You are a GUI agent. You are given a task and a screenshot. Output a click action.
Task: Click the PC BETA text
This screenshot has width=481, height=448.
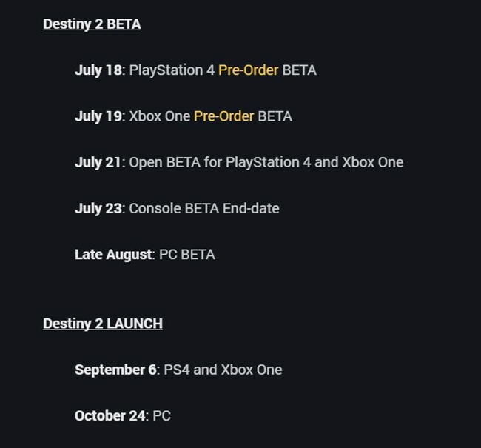tap(187, 255)
